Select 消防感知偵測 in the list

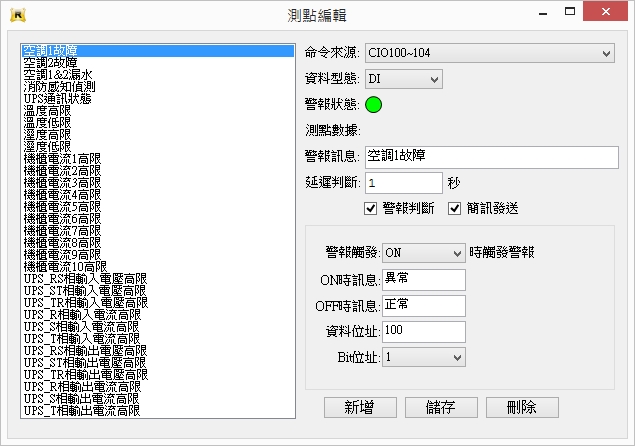coord(158,87)
